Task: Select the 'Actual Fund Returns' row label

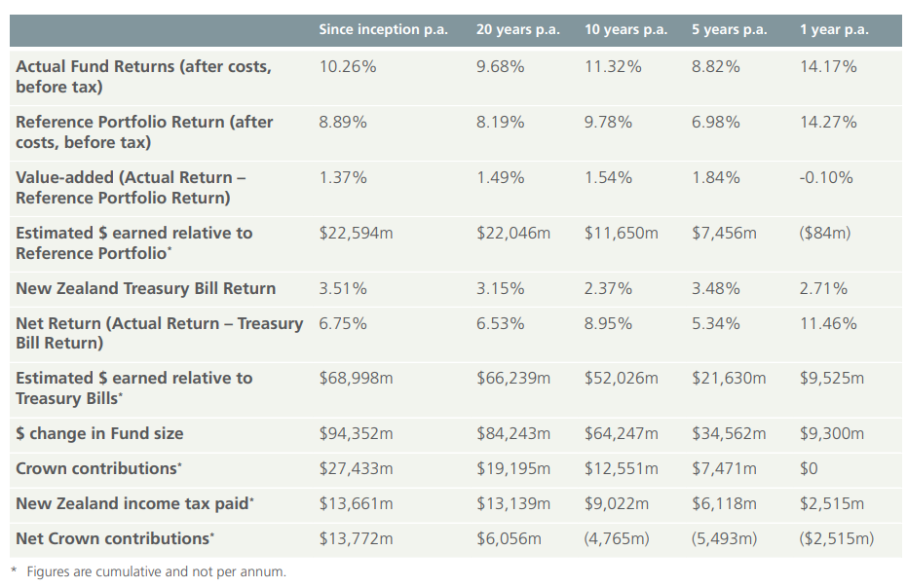Action: click(143, 76)
